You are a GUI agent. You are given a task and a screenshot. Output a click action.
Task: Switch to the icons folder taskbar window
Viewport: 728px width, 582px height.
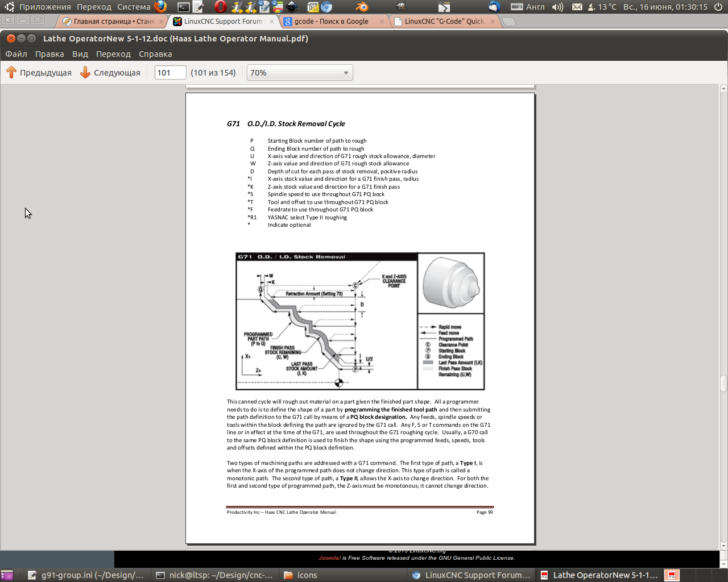coord(343,575)
